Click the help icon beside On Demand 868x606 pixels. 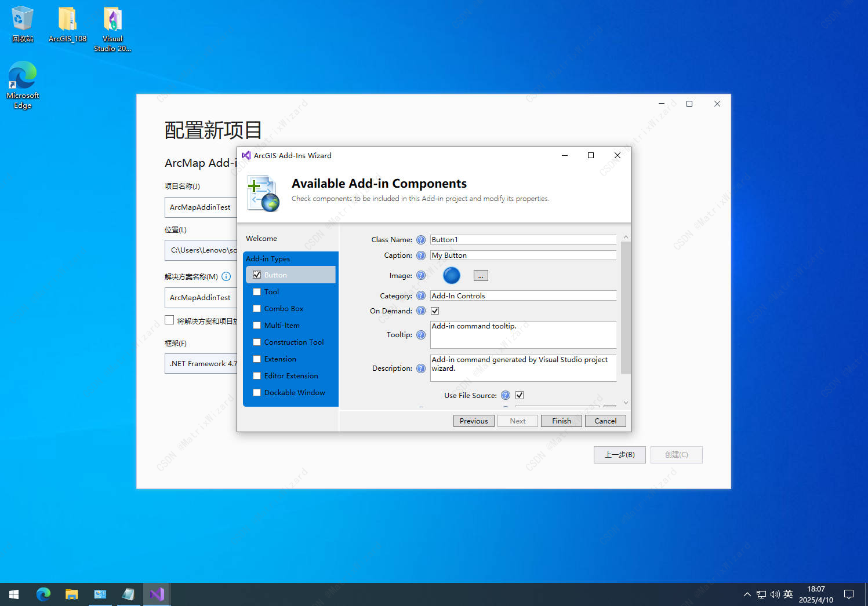click(x=421, y=311)
